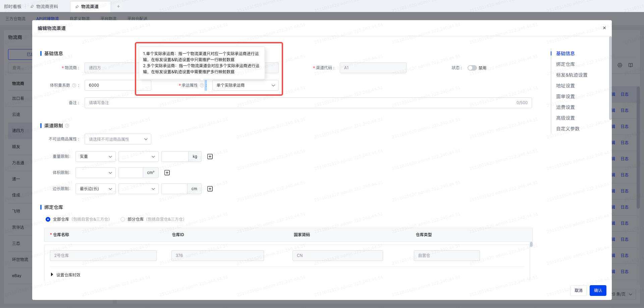Switch to the 即时看板 tab
The image size is (644, 308).
point(13,6)
